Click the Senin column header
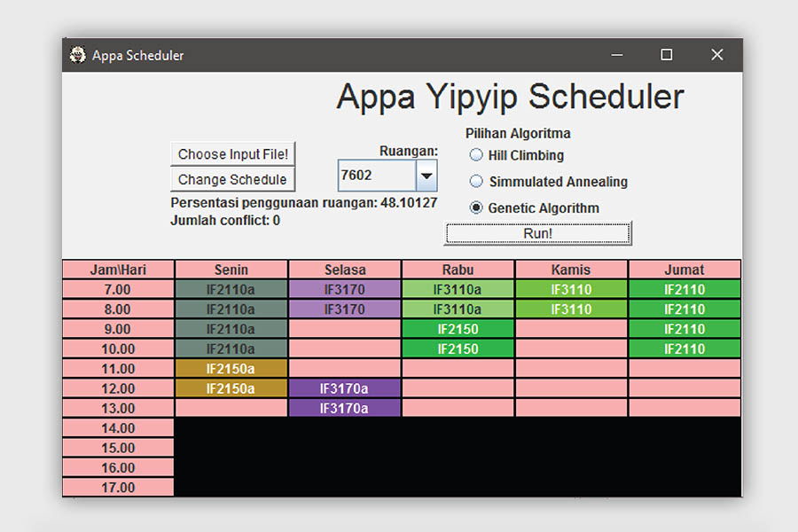Viewport: 798px width, 532px height. 231,270
